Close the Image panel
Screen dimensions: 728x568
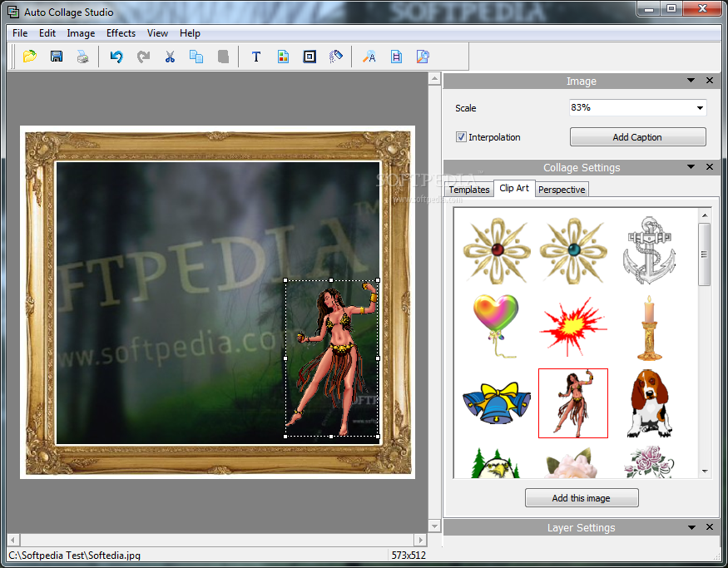point(710,81)
